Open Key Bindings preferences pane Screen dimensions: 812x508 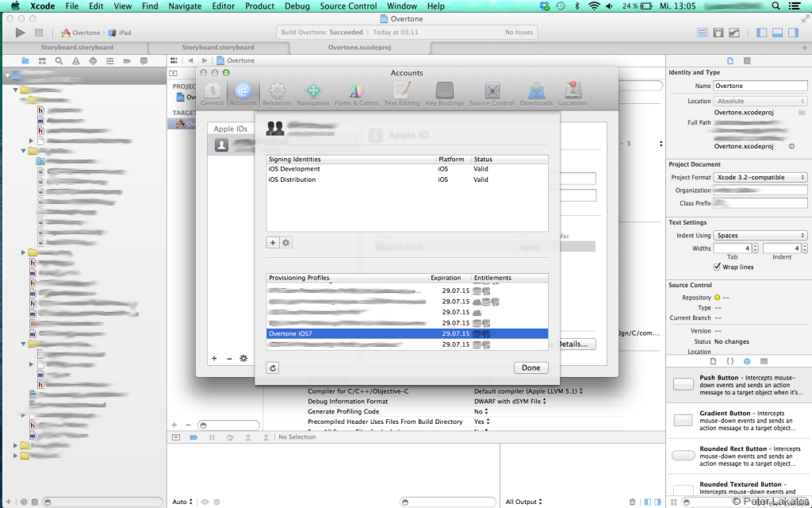(445, 94)
